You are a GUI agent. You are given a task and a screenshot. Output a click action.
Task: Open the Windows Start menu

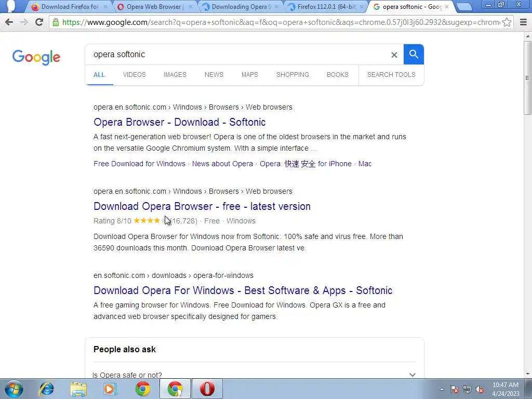click(x=14, y=389)
